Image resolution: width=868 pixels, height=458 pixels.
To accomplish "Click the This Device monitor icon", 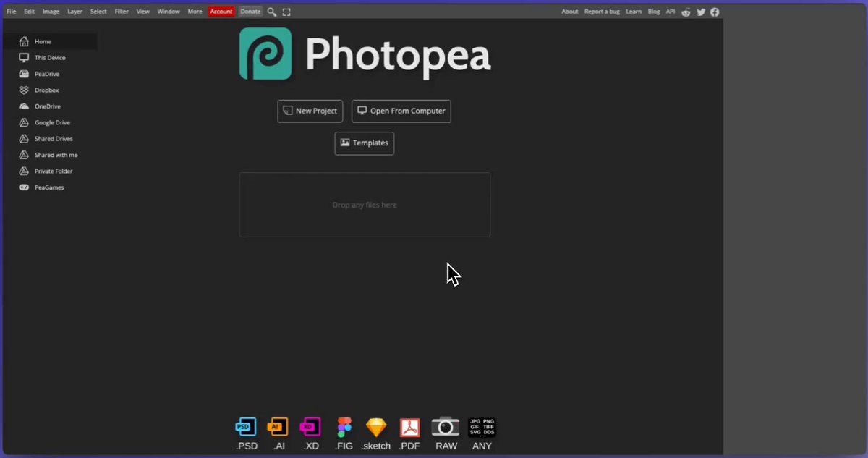I will click(24, 58).
